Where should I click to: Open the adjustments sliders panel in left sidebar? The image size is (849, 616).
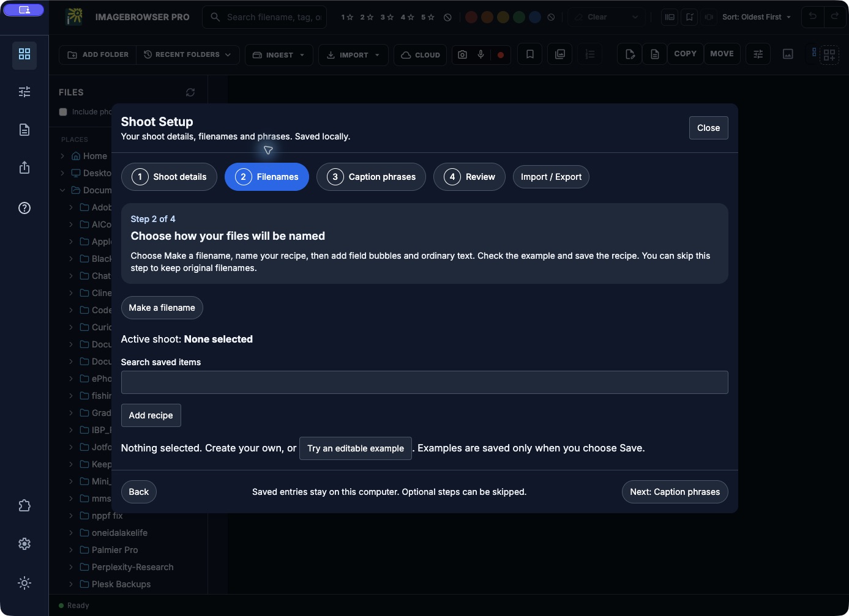[24, 92]
